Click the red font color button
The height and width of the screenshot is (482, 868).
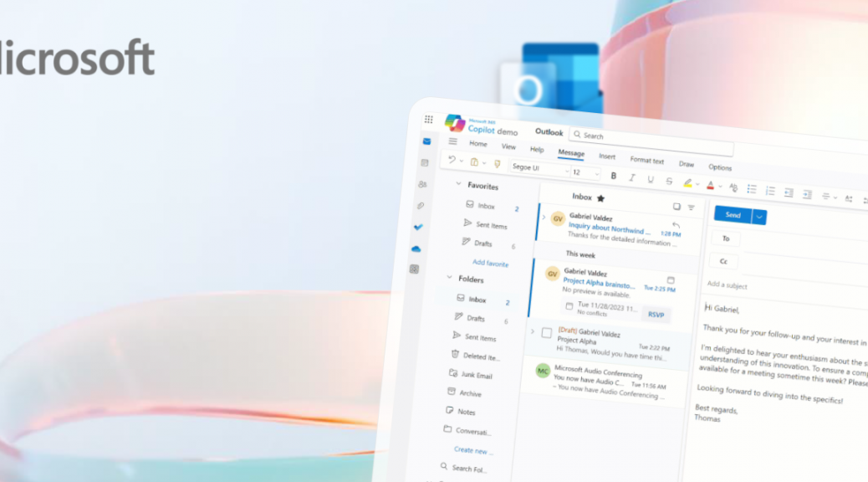pos(710,185)
